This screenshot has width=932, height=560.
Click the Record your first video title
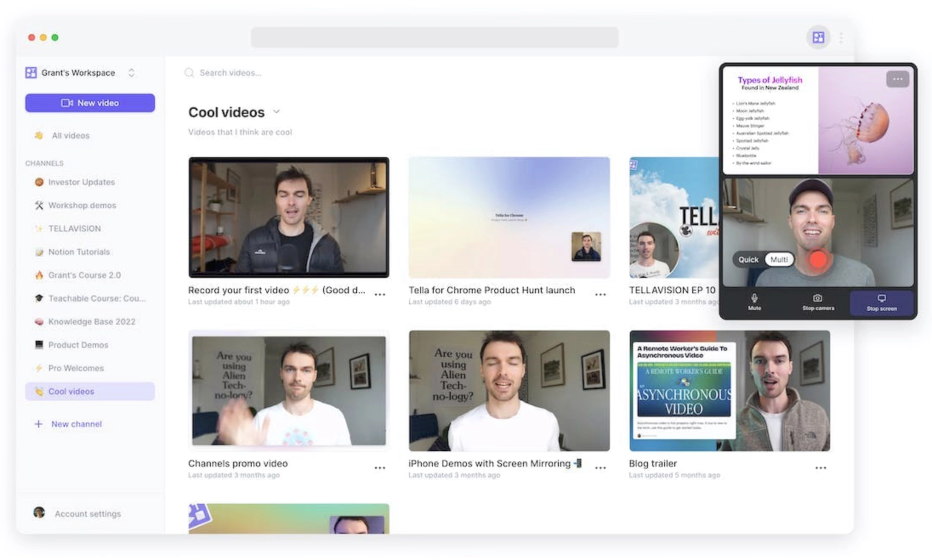tap(277, 290)
